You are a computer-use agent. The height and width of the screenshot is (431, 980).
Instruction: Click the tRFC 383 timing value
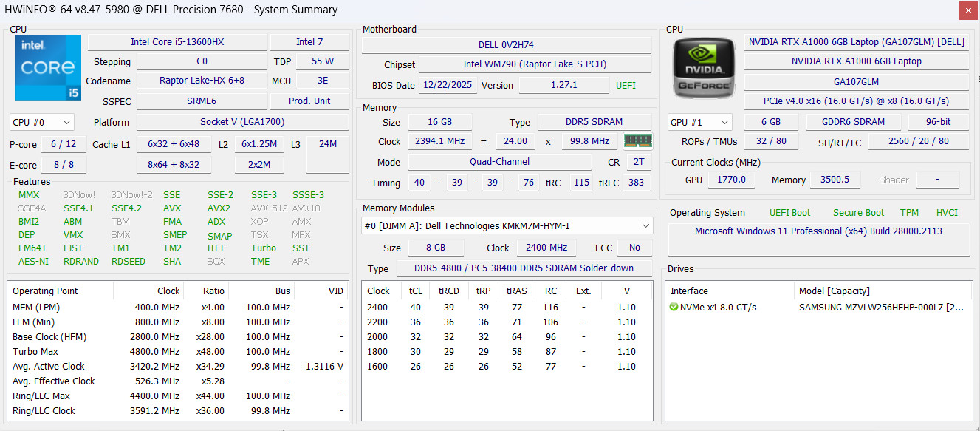point(637,183)
